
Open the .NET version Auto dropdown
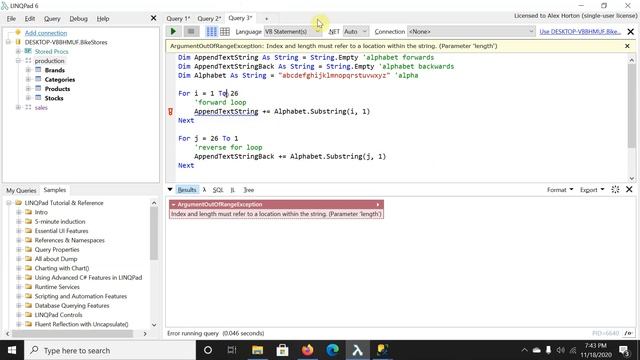[x=356, y=31]
